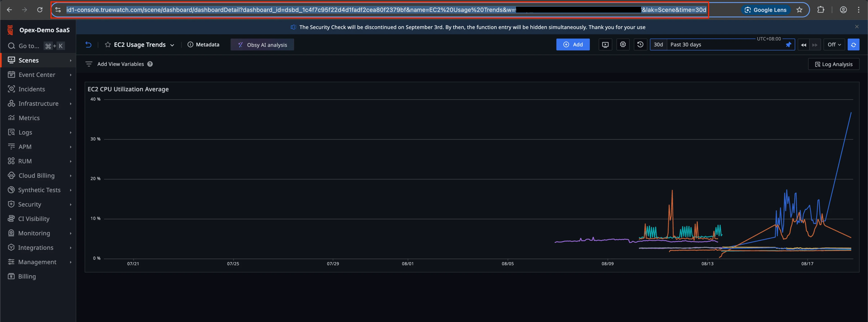
Task: Expand the EC2 Usage Trends dropdown chevron
Action: click(x=172, y=45)
